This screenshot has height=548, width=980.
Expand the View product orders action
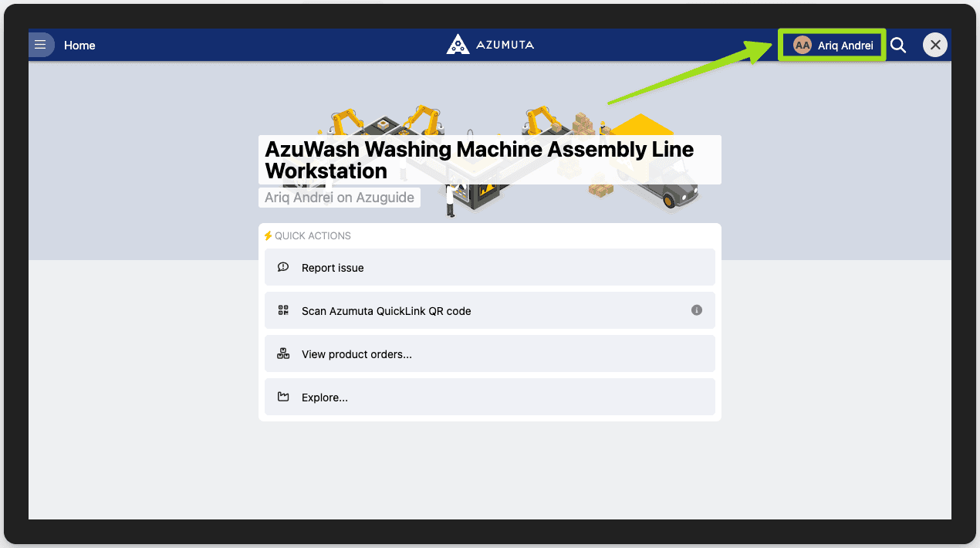489,354
